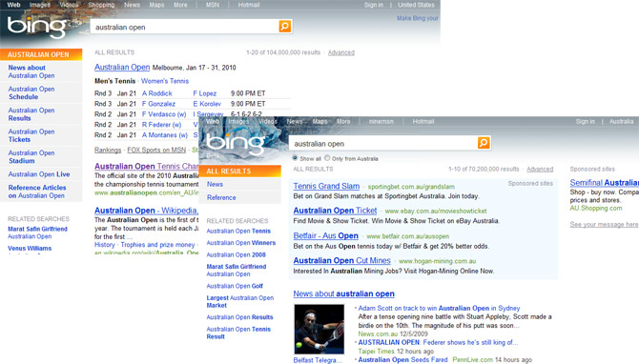Click player F Gonzalez
The height and width of the screenshot is (364, 639).
[x=158, y=104]
